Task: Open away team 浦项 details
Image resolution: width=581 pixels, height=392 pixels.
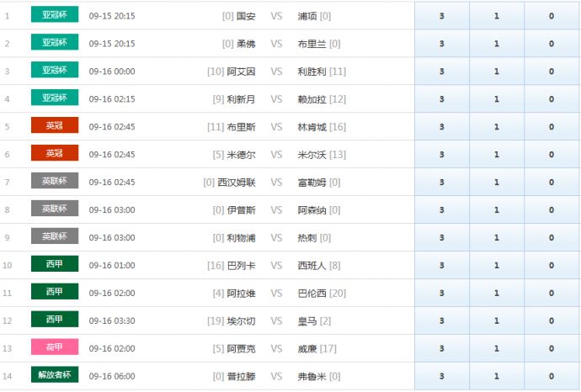Action: pos(307,16)
